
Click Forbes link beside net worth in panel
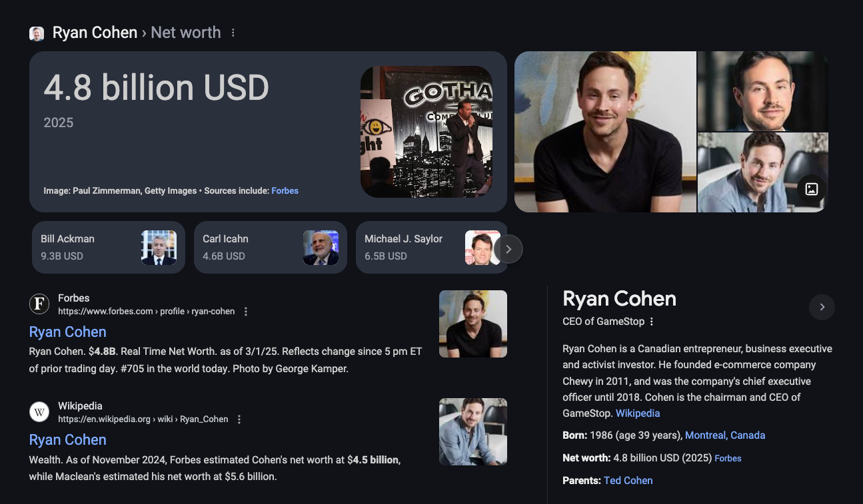[728, 459]
